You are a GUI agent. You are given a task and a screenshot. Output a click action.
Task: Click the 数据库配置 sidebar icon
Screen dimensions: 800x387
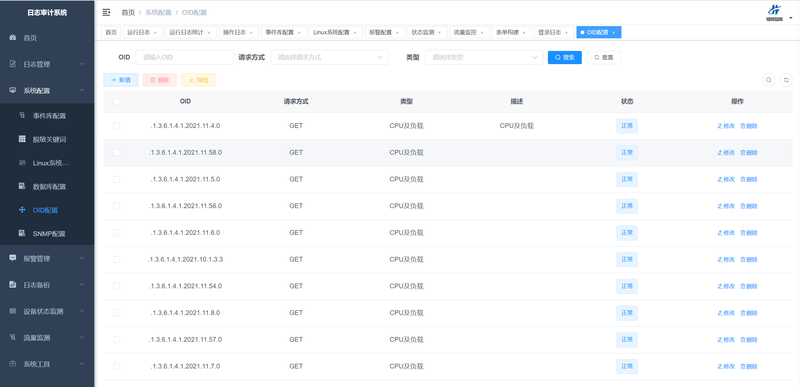22,186
